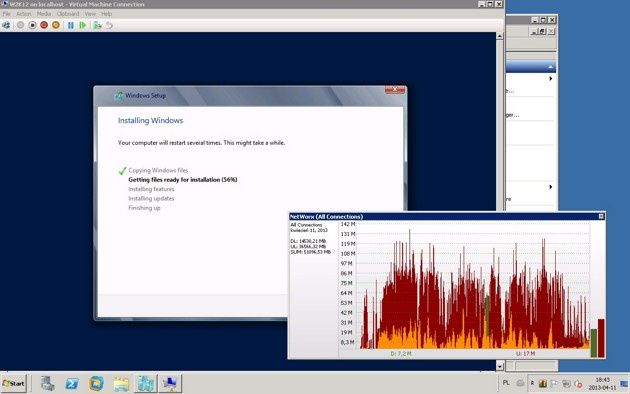Click the printer-like tray icon beside PL
Image resolution: width=630 pixels, height=394 pixels.
pos(520,384)
